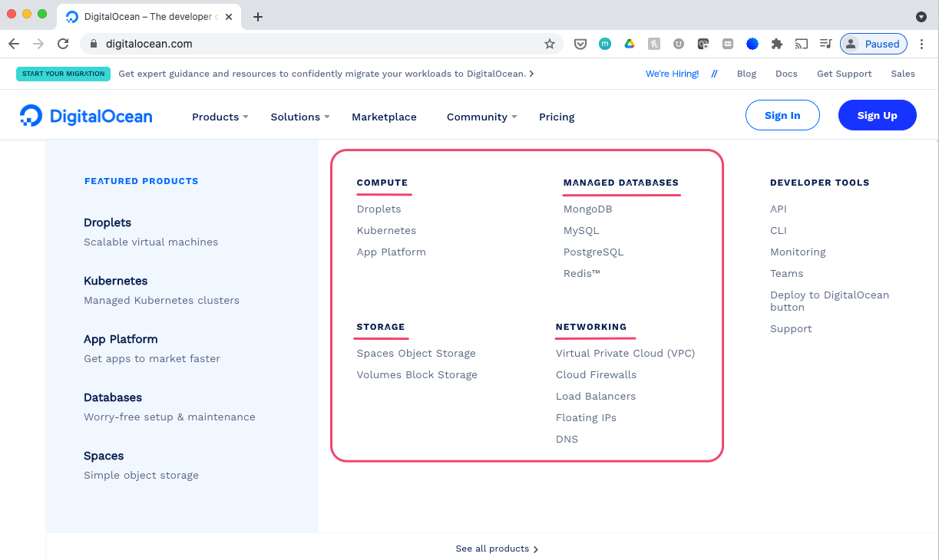939x560 pixels.
Task: Open featured App Platform 'Get apps to market faster'
Action: coord(152,348)
